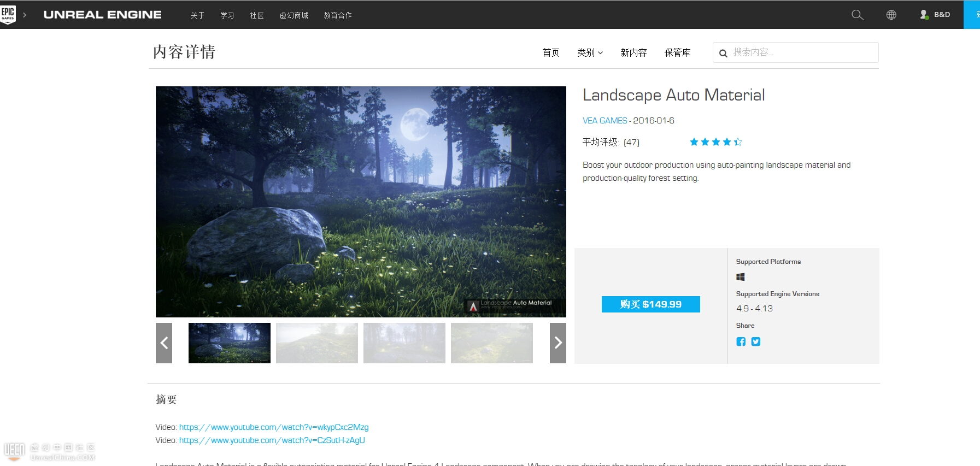Go to the 首页 home tab
980x466 pixels.
550,52
